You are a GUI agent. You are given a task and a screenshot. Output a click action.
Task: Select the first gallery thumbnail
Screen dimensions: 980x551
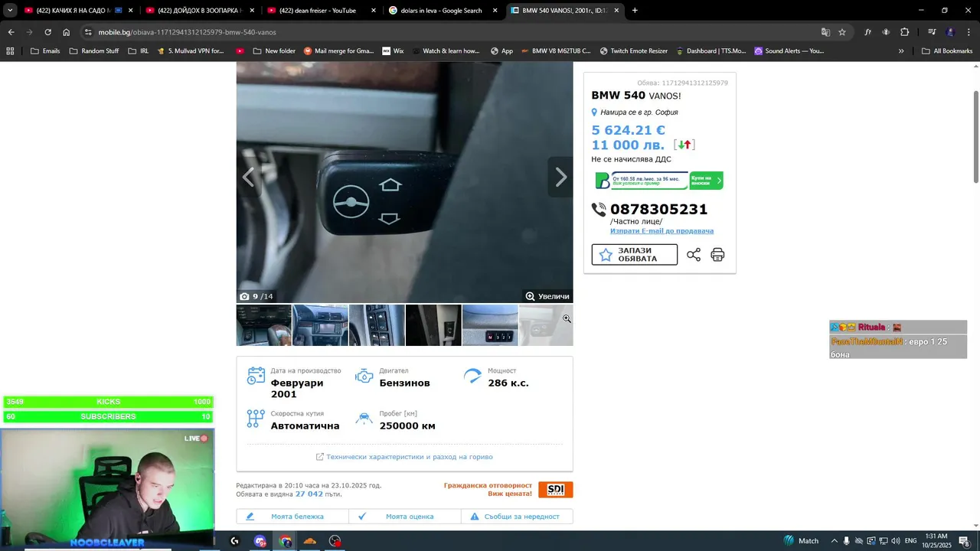tap(264, 325)
